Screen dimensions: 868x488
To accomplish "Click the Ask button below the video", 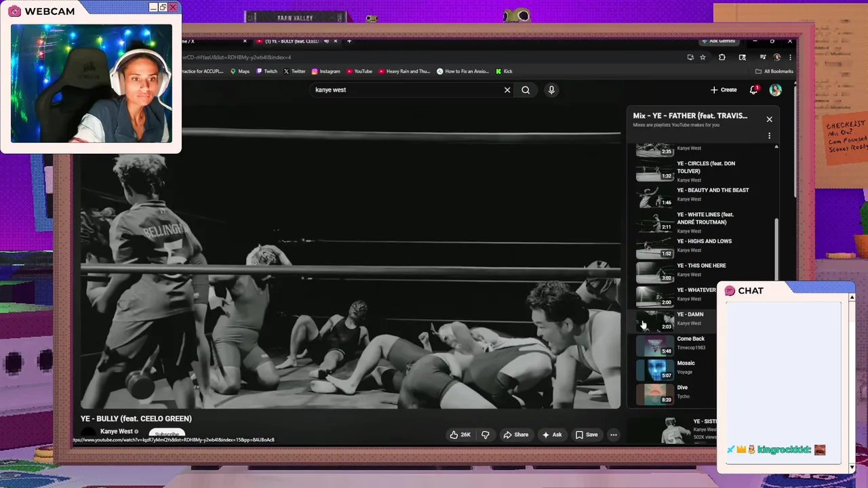I will (x=552, y=434).
